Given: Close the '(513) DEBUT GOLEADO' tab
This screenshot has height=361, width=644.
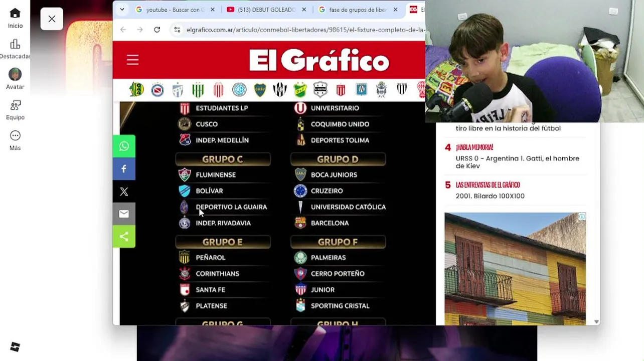Looking at the screenshot, I should 304,10.
